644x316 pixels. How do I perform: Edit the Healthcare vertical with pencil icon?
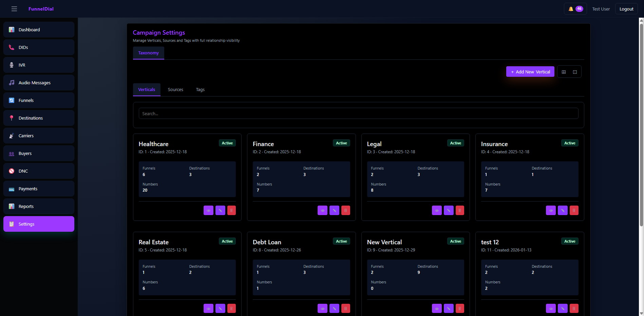point(220,211)
